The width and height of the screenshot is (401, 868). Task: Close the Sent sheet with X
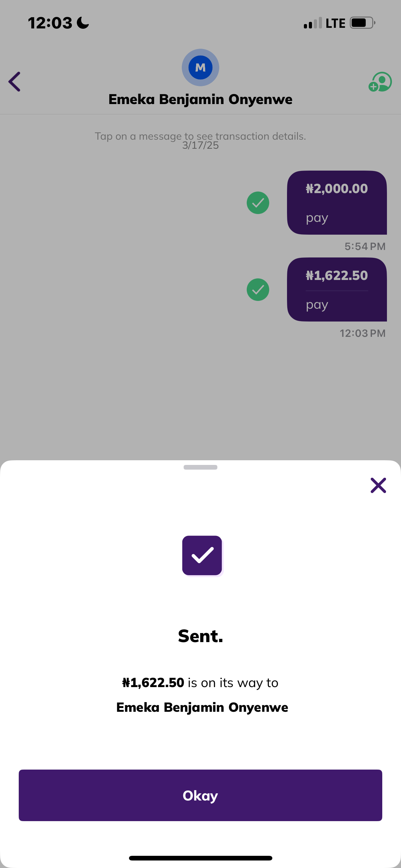378,485
